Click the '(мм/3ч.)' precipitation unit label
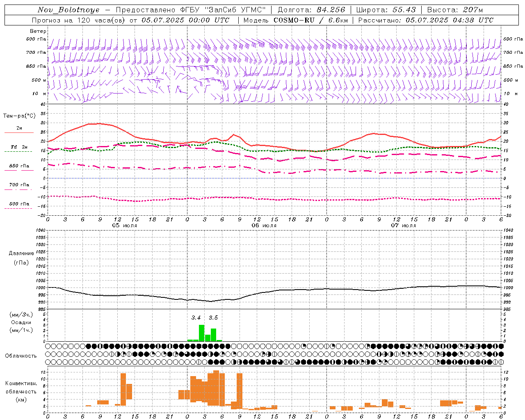The width and height of the screenshot is (525, 420). coord(21,315)
